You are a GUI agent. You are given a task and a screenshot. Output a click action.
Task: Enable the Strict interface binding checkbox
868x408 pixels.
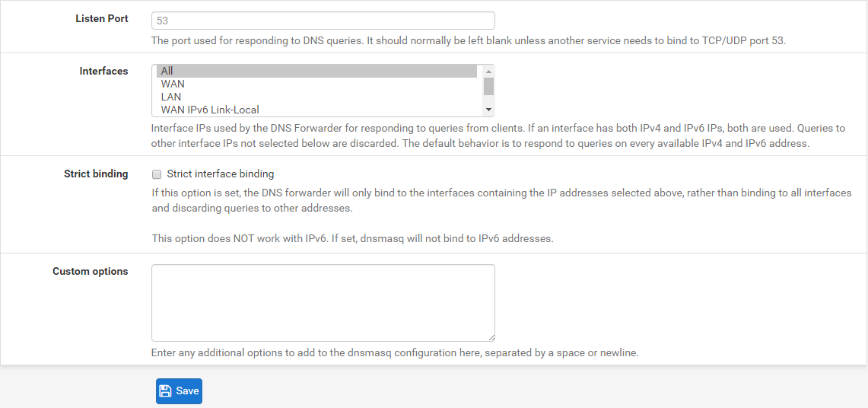click(x=157, y=174)
